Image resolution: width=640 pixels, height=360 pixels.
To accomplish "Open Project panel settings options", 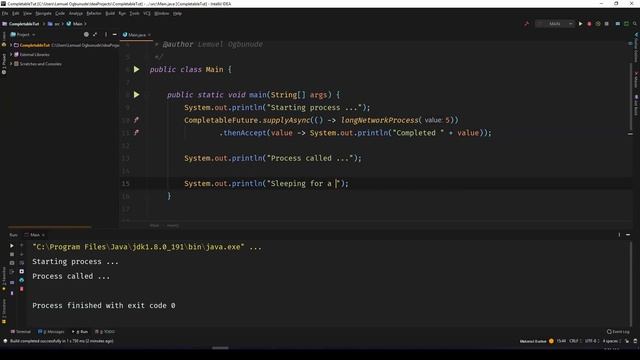I will click(106, 35).
